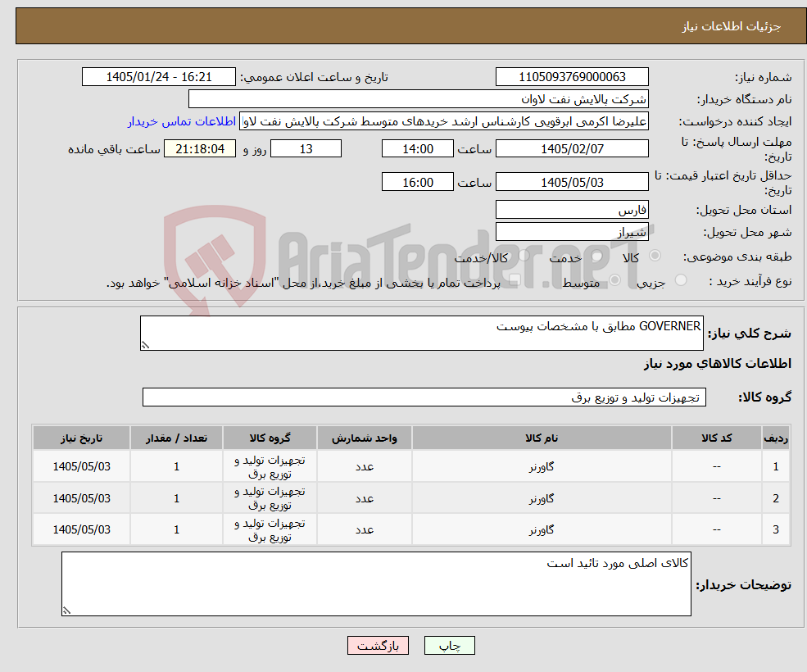Click the date 1405/05/03 in row 2
This screenshot has width=807, height=672.
click(81, 498)
